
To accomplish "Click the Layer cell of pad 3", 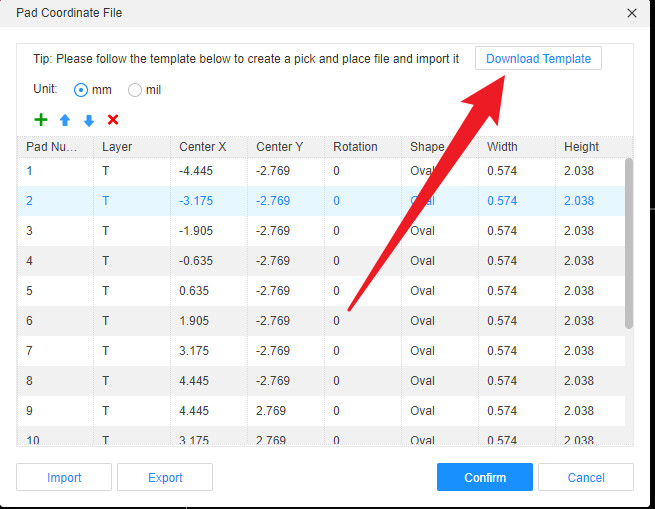I will pos(106,231).
